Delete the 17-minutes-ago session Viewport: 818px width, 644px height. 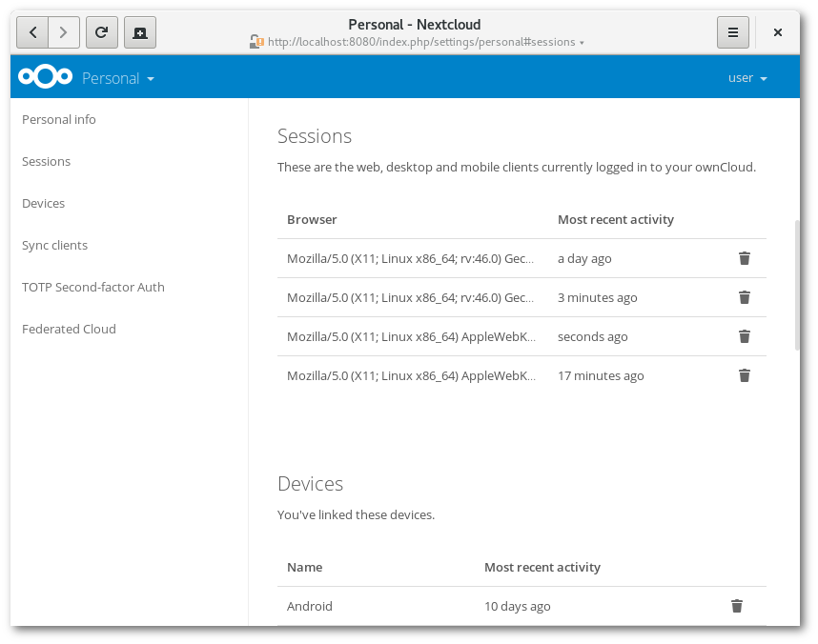click(x=744, y=375)
